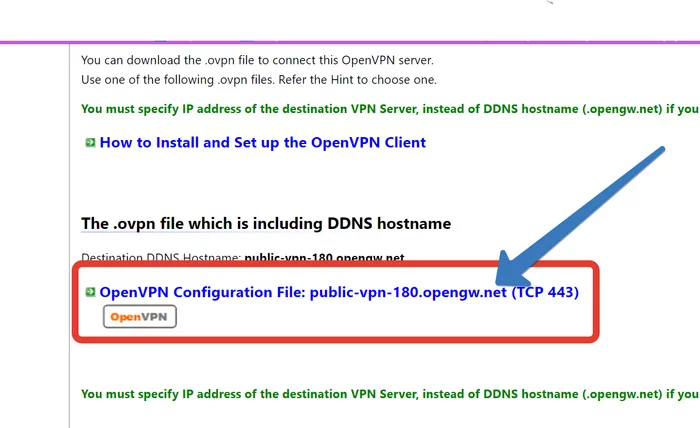Download OpenVPN Configuration File TCP 443 link

click(339, 292)
